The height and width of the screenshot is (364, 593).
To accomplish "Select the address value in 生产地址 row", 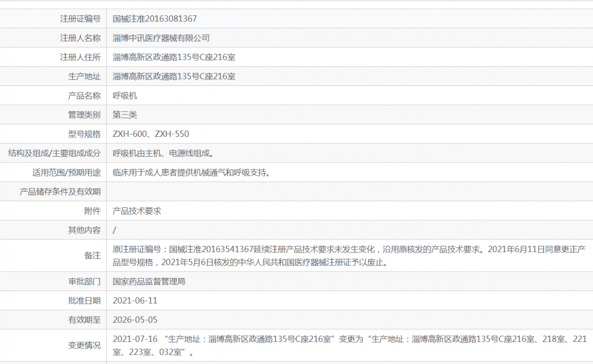I will tap(174, 77).
